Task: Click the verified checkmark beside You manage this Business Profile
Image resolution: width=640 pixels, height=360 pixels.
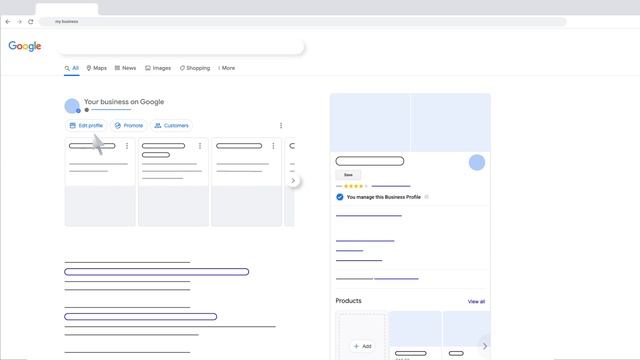Action: tap(340, 197)
